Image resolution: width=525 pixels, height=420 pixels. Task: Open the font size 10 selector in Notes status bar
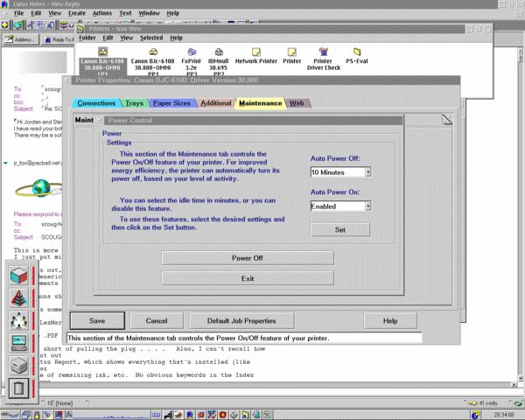tap(50, 402)
